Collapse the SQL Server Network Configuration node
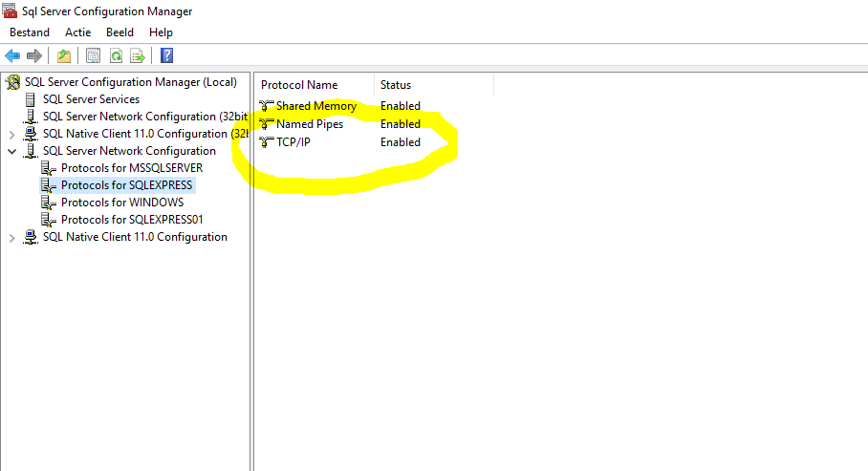The image size is (868, 471). [11, 152]
